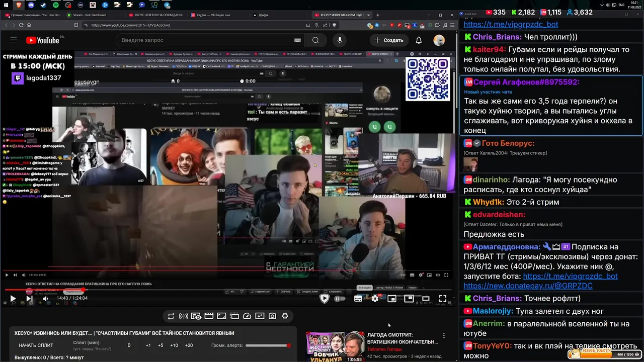
Task: Open extension toolbar settings gear
Action: (285, 316)
